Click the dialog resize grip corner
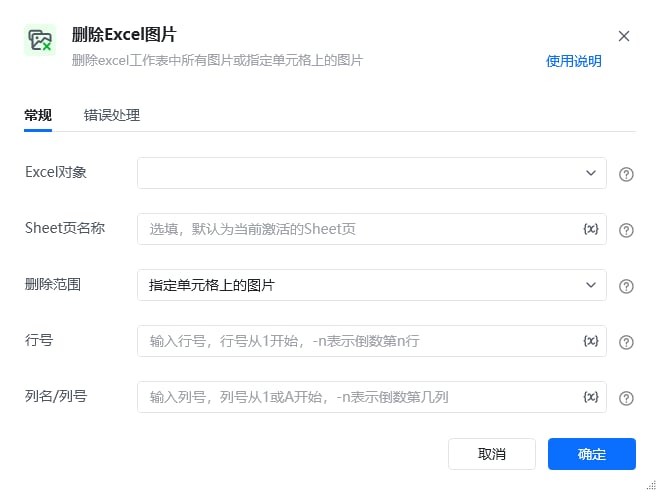 (x=651, y=486)
